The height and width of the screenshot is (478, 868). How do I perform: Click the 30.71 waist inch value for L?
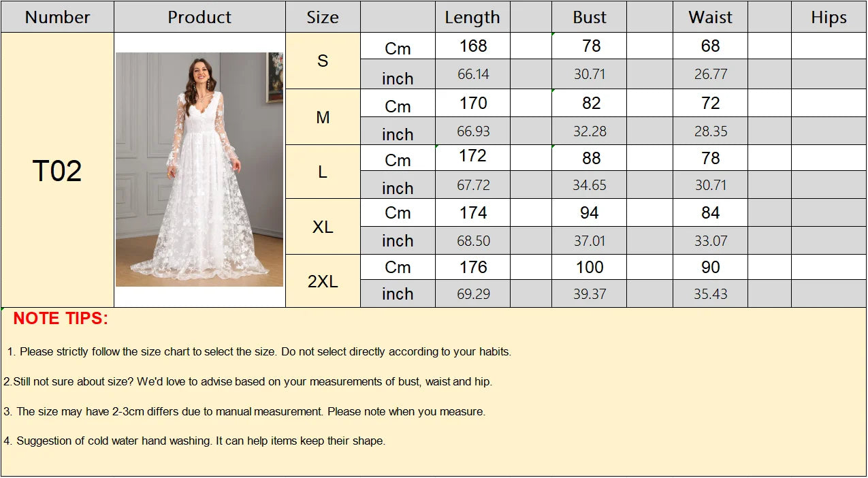click(710, 185)
